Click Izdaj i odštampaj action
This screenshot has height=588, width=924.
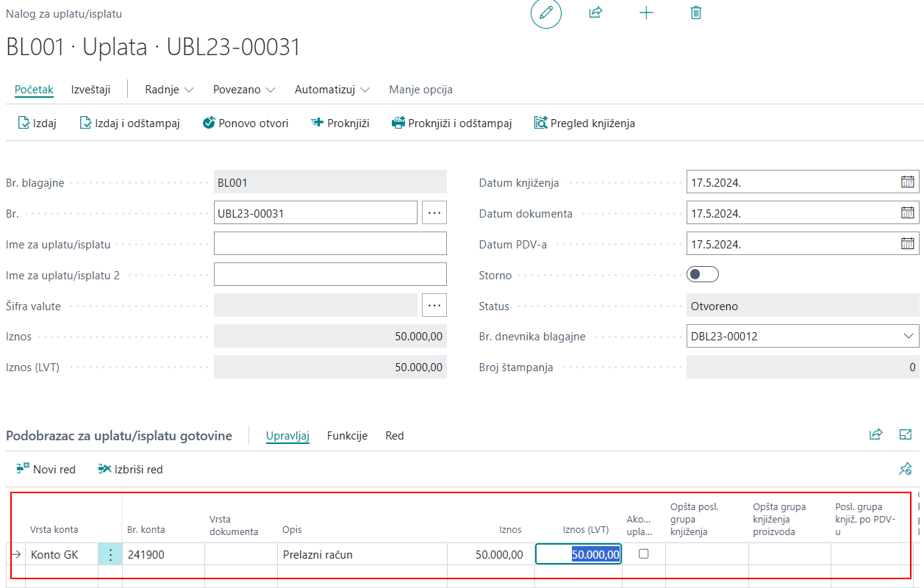(x=129, y=123)
